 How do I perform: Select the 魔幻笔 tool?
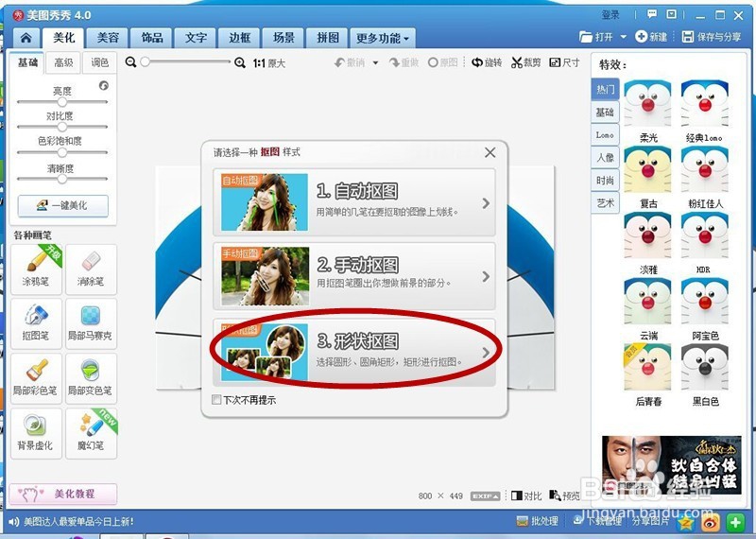91,433
